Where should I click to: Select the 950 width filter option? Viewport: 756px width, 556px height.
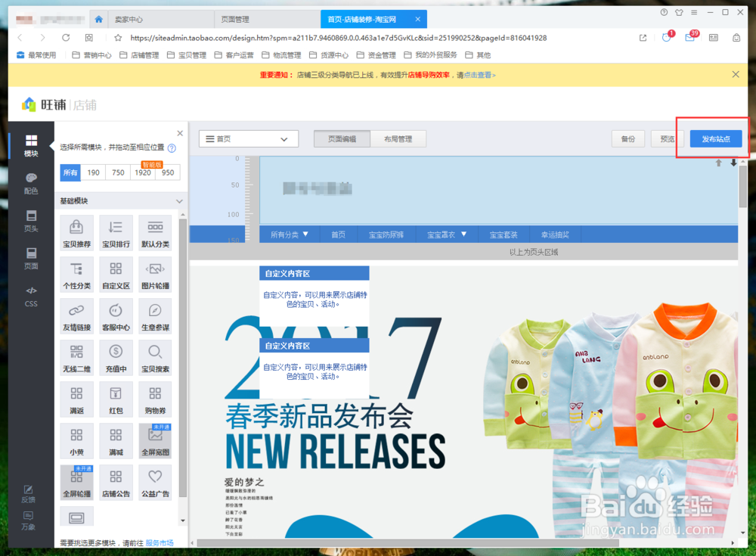pyautogui.click(x=167, y=172)
